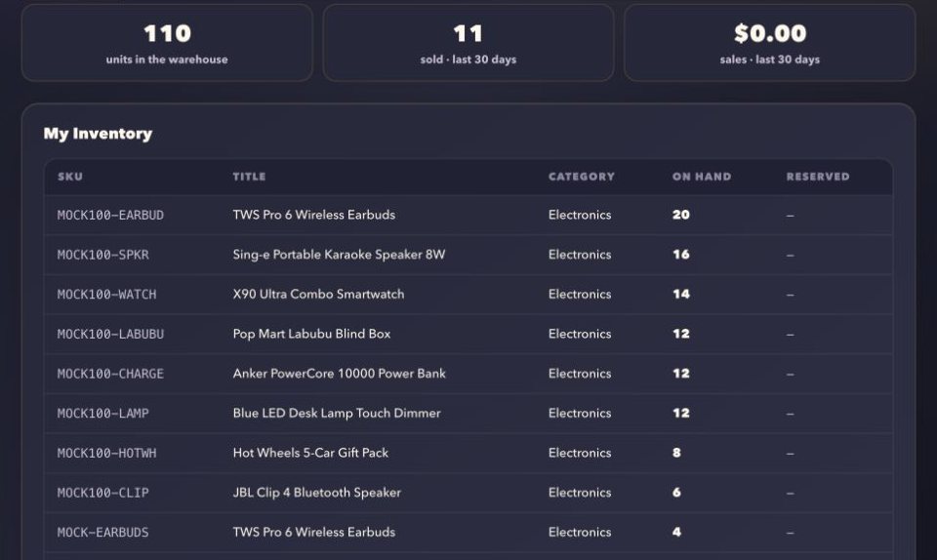This screenshot has width=937, height=560.
Task: Click on-hand value 16
Action: (x=680, y=255)
